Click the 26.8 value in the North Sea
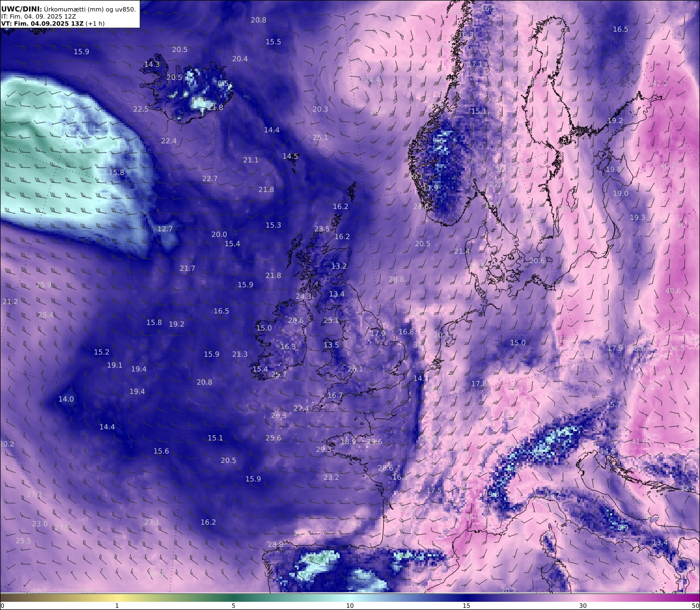Screen dimensions: 700x610 (396, 279)
